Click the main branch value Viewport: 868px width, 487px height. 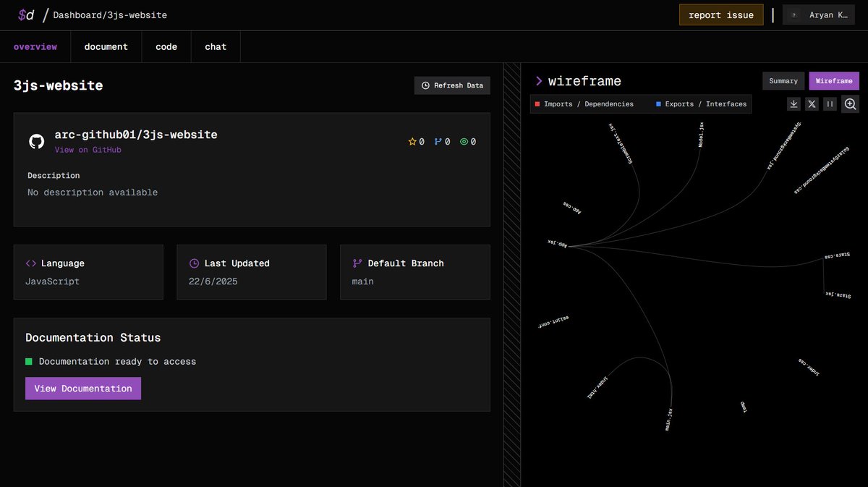tap(363, 281)
